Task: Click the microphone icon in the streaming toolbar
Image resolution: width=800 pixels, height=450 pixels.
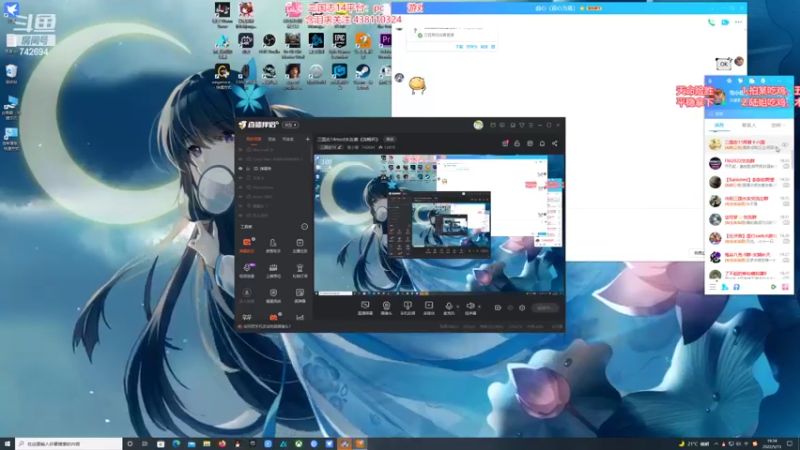Action: point(449,306)
